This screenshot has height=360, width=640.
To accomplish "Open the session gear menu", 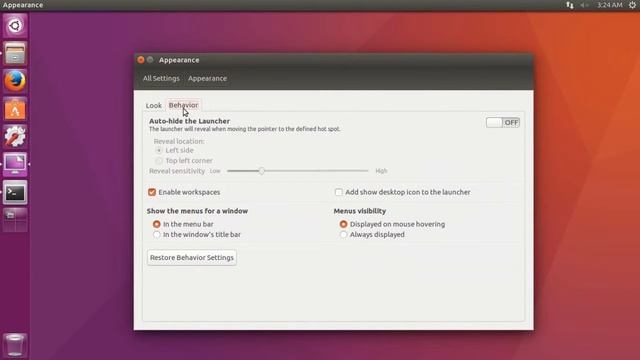I will coord(632,5).
